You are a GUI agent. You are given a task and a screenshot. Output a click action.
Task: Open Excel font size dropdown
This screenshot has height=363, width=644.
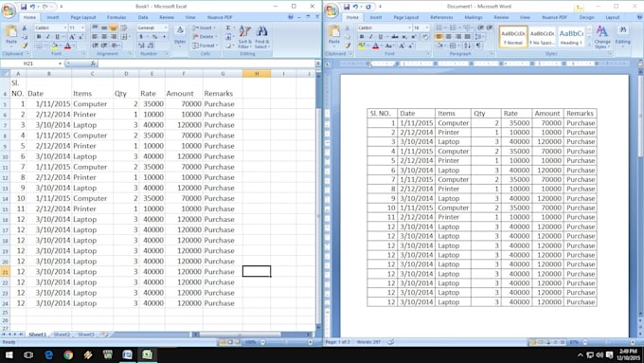[x=82, y=27]
